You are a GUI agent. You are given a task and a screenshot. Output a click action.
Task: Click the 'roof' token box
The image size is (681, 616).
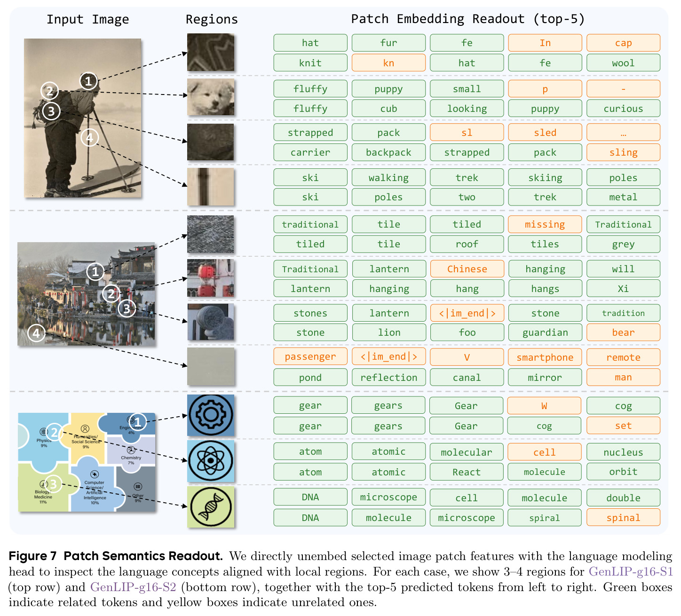(x=467, y=244)
